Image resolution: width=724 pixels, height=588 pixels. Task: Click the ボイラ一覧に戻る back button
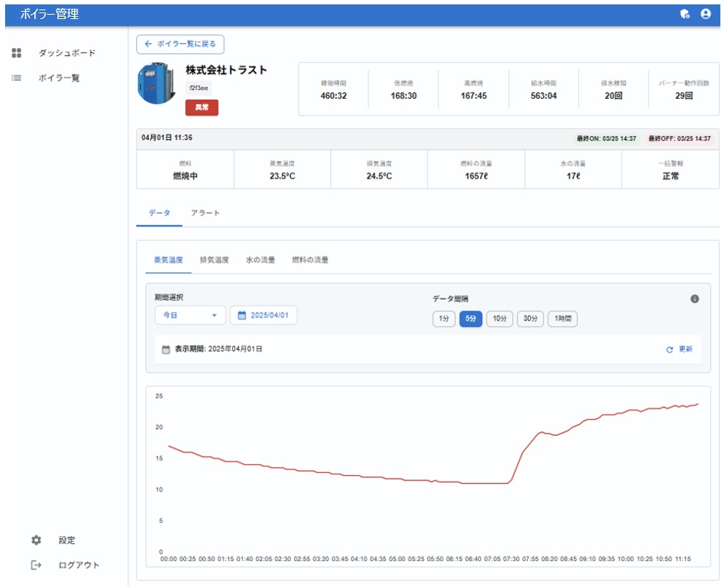click(180, 44)
